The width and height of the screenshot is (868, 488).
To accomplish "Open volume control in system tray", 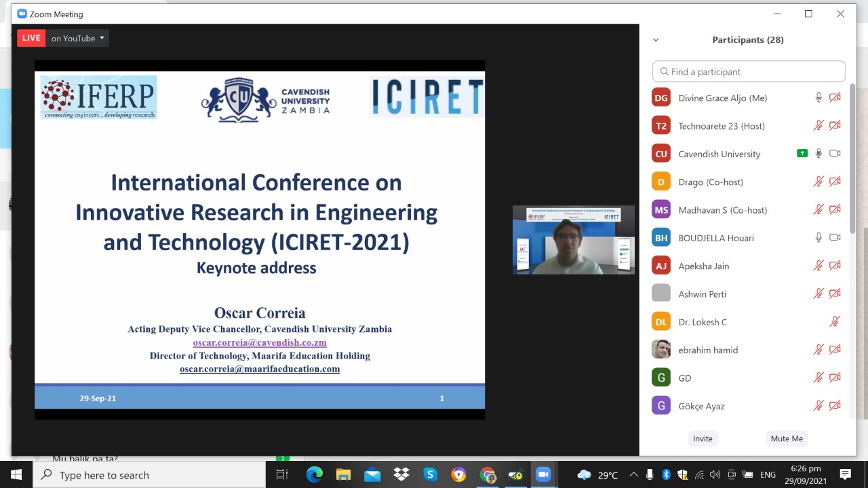I will tap(715, 475).
